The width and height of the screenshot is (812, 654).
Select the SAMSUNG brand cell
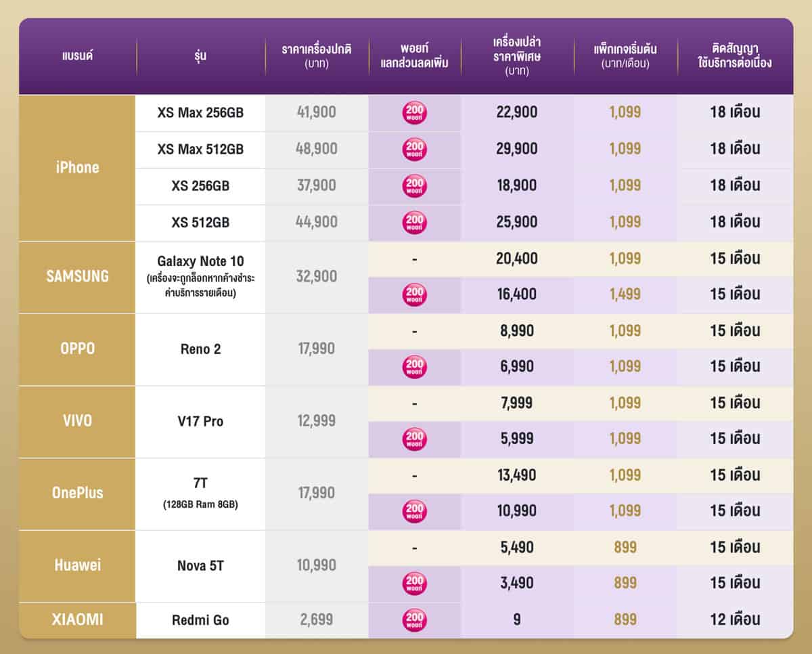(x=77, y=277)
